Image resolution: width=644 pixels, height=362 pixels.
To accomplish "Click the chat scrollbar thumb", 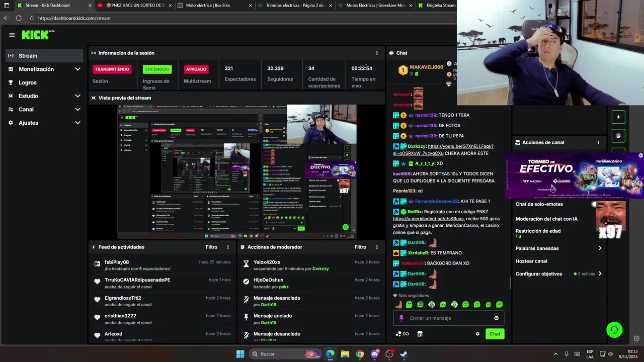I will (510, 283).
